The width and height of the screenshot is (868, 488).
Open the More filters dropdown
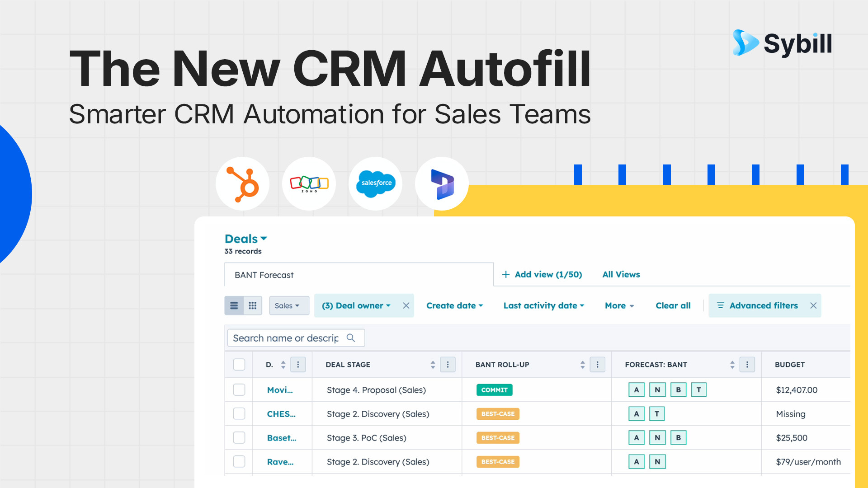click(x=619, y=305)
